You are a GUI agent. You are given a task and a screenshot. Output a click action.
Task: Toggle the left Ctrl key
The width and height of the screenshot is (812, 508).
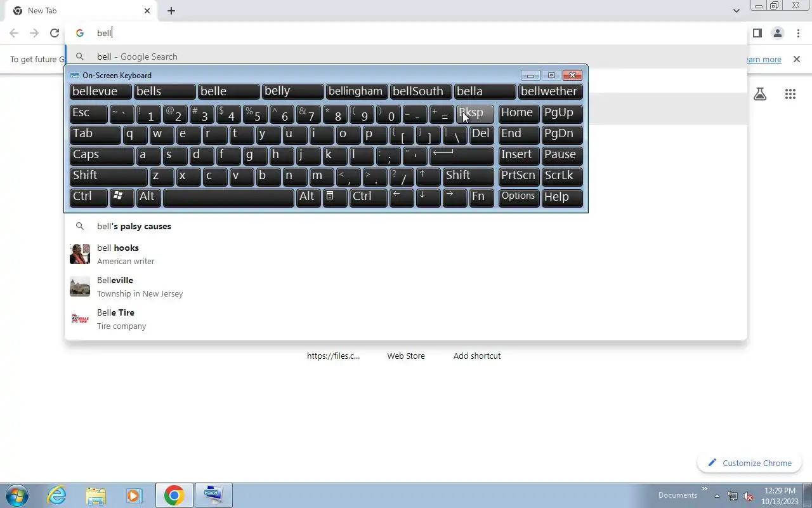pyautogui.click(x=88, y=197)
